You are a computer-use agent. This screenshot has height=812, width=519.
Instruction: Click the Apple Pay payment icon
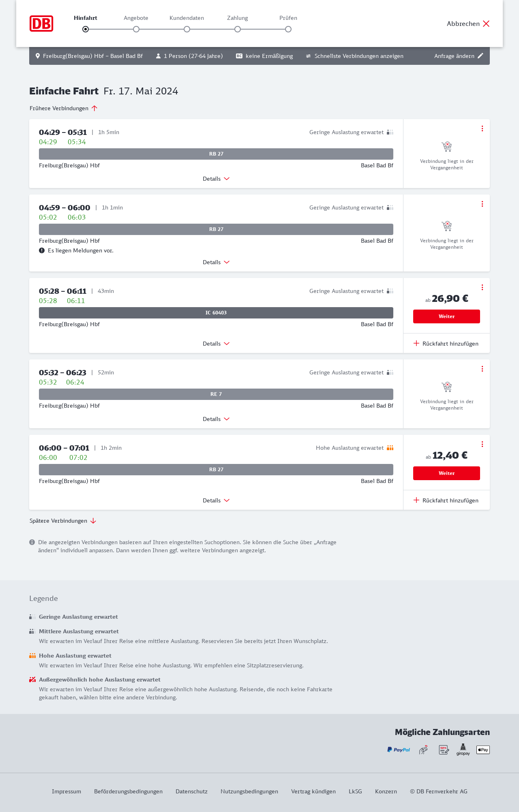tap(483, 750)
